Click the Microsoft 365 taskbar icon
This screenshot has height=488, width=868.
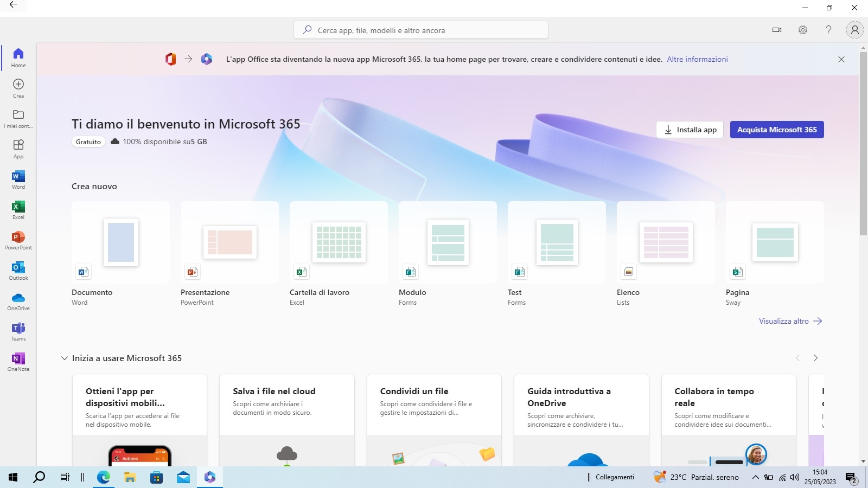tap(210, 477)
